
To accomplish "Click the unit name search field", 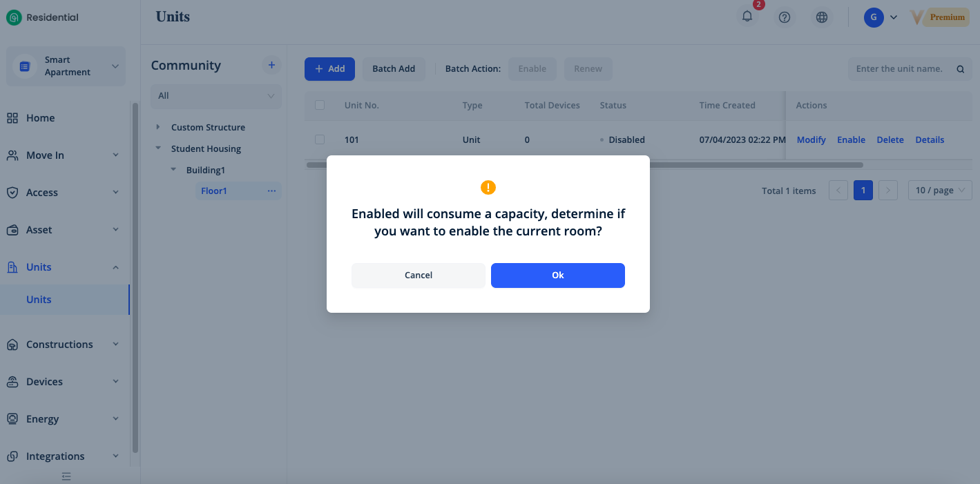I will pyautogui.click(x=899, y=69).
